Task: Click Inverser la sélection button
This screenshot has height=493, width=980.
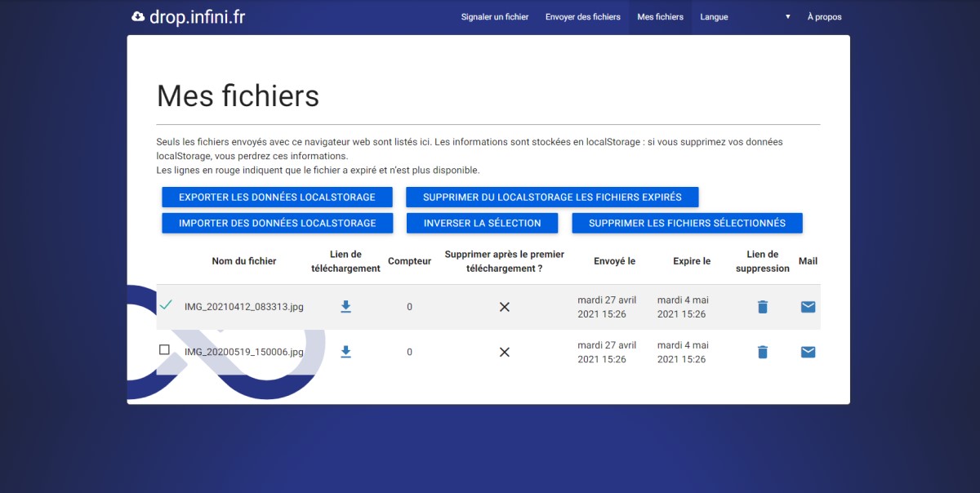Action: [482, 223]
